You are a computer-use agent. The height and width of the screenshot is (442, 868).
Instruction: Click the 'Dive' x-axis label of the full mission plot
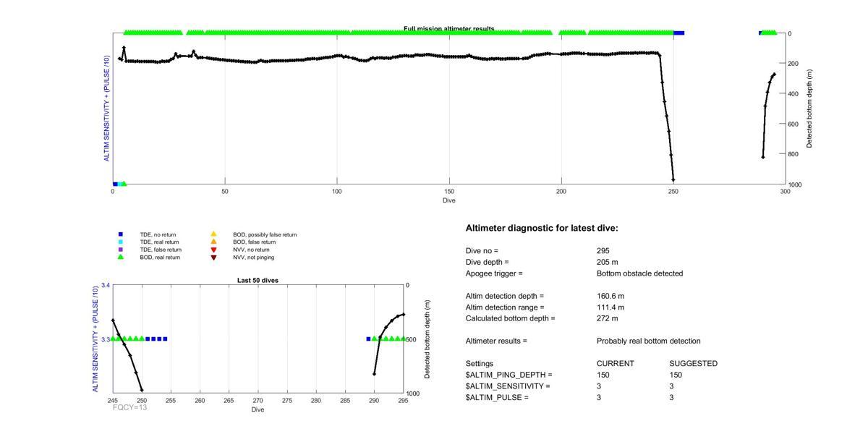(x=449, y=200)
